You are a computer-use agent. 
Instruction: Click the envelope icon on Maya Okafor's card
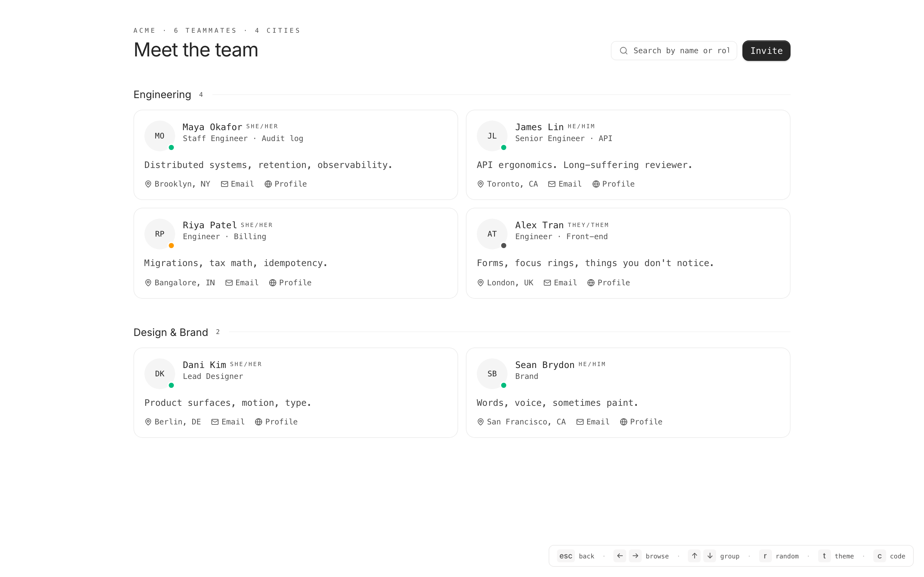(225, 184)
